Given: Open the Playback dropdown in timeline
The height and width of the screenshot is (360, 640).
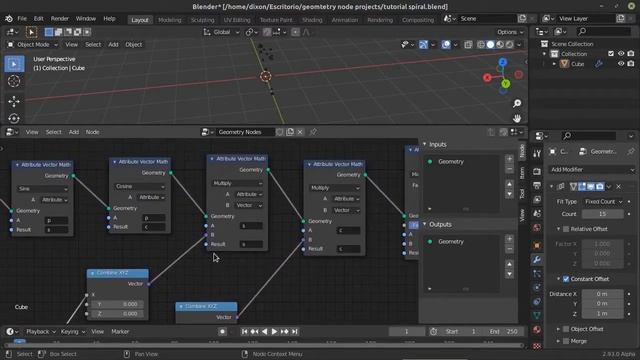Looking at the screenshot, I should coord(40,331).
